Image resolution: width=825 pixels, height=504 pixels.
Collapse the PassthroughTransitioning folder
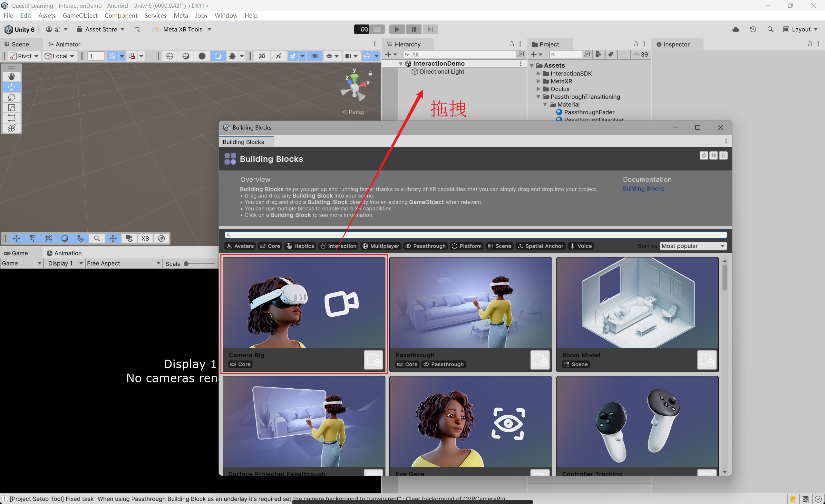point(538,97)
